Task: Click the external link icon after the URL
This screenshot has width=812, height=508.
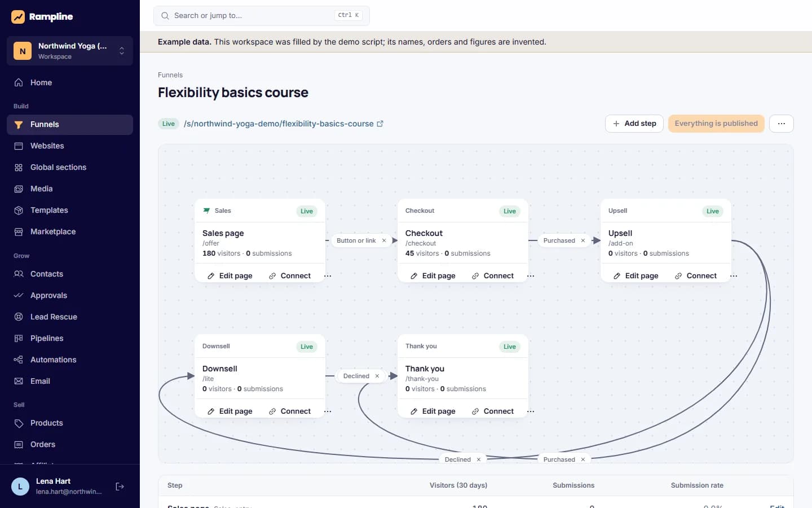Action: pyautogui.click(x=380, y=124)
